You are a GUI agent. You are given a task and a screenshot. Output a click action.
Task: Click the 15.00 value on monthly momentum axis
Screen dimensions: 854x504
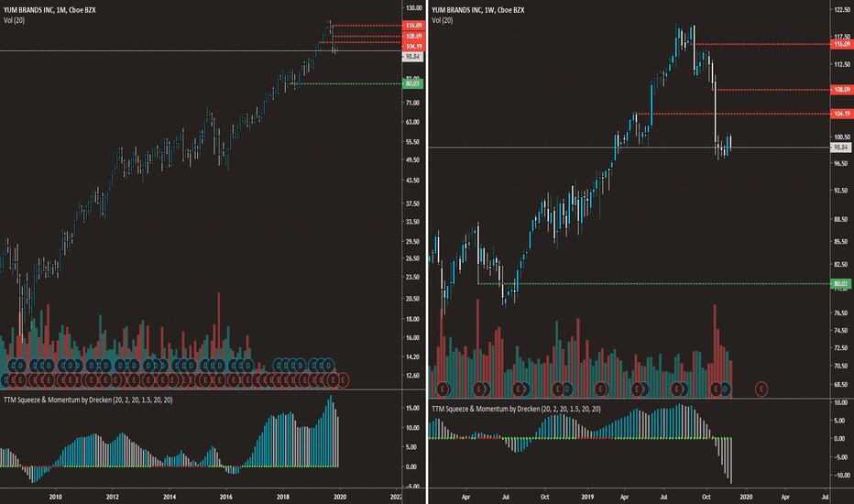pyautogui.click(x=412, y=408)
